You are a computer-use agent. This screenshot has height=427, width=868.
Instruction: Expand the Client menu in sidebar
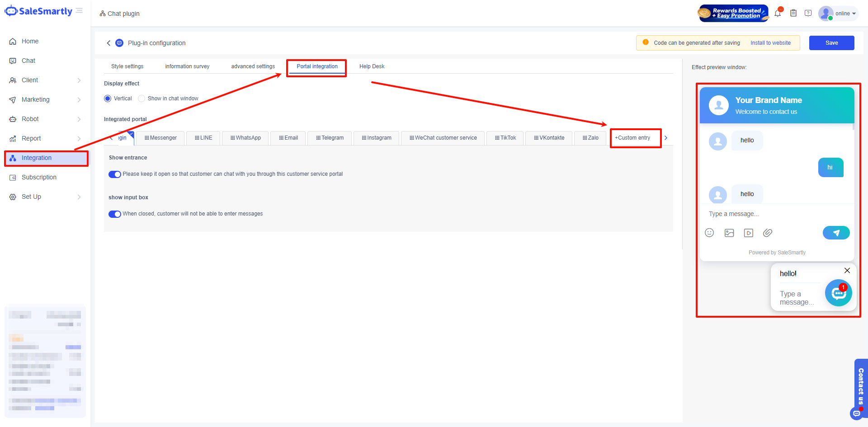(x=45, y=80)
